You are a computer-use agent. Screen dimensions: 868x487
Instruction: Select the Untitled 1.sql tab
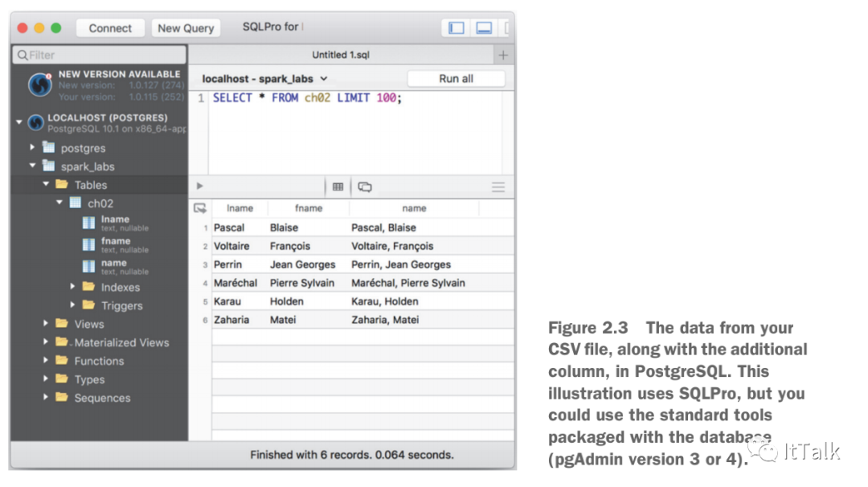341,55
